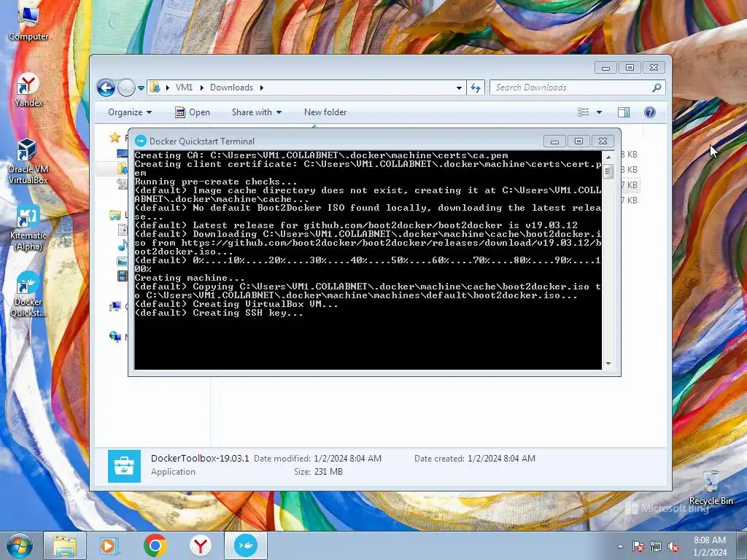Screen dimensions: 747x560
Task: Open the Share with dropdown menu
Action: 256,112
